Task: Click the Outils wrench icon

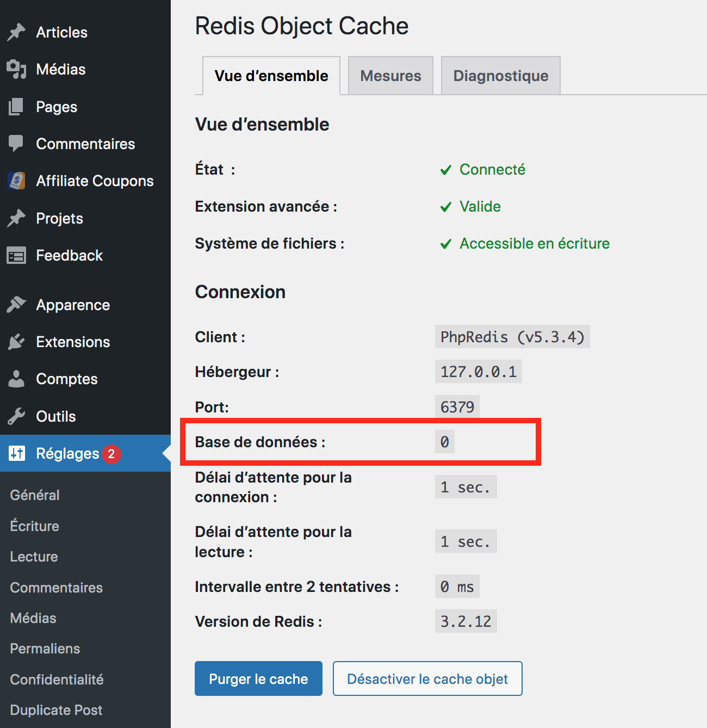Action: (16, 416)
